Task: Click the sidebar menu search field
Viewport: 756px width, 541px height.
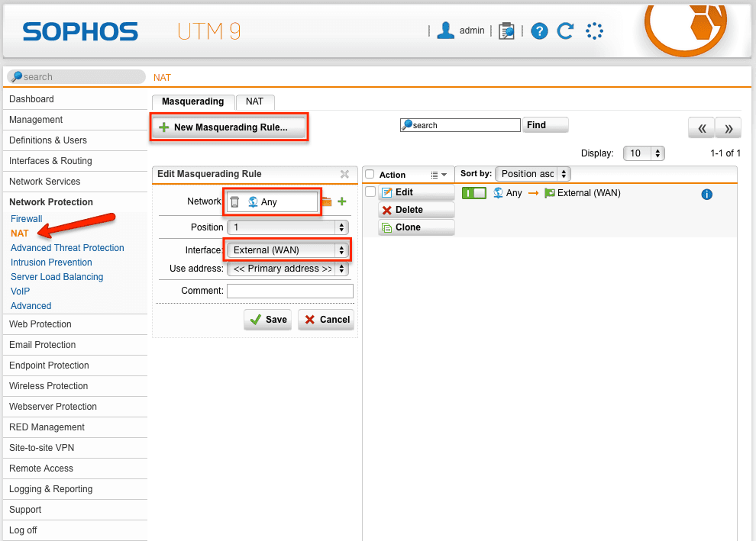Action: coord(76,76)
